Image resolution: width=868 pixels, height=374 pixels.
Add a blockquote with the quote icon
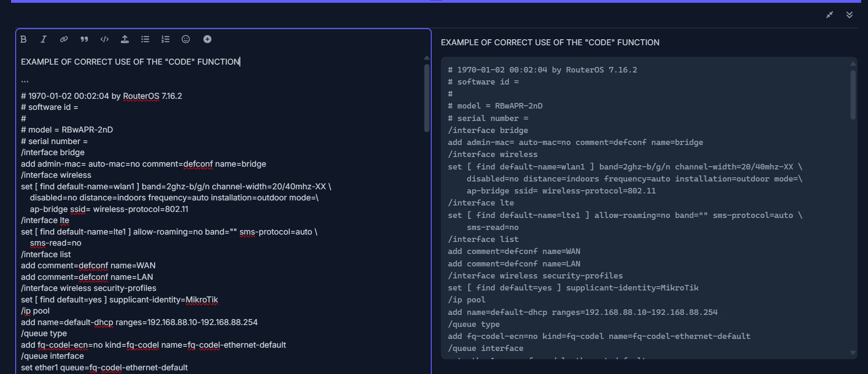84,39
